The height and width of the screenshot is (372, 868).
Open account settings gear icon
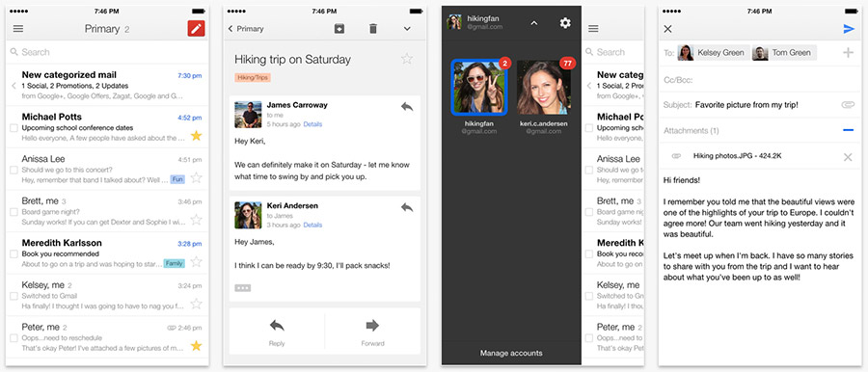[x=564, y=23]
